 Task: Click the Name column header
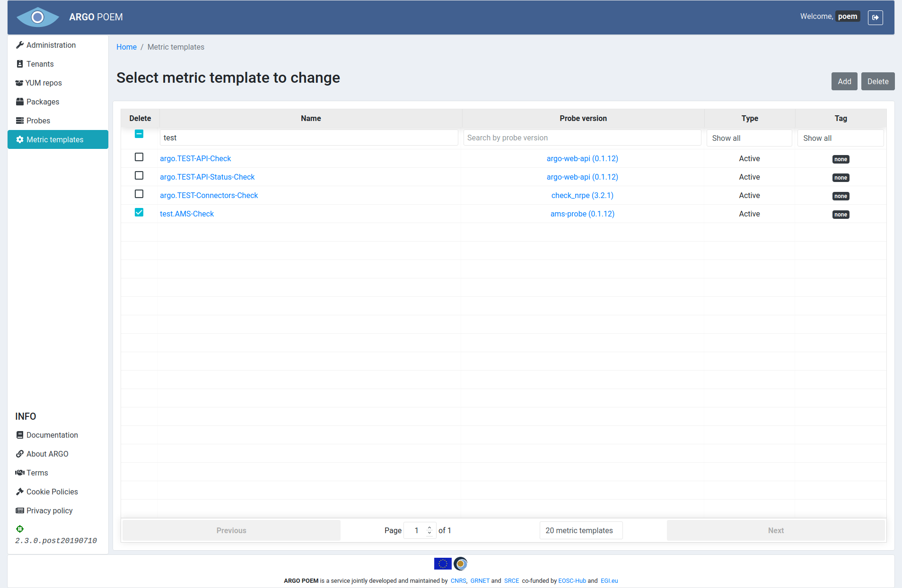[311, 118]
